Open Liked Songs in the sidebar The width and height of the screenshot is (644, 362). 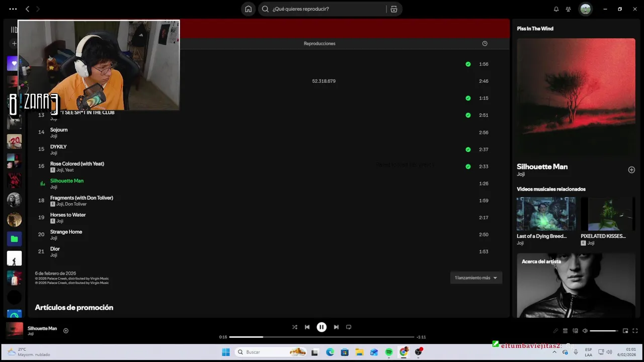coord(12,63)
